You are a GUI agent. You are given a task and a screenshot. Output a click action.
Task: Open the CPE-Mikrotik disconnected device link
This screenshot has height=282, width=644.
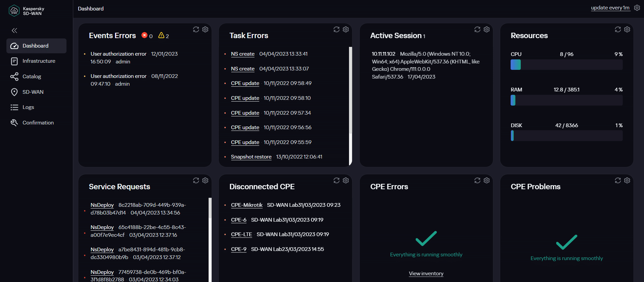pyautogui.click(x=246, y=205)
